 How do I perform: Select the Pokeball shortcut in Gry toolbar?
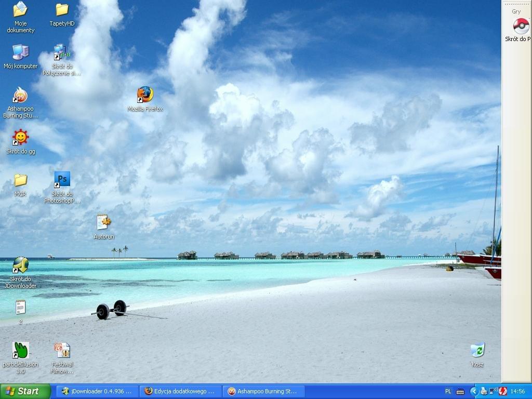[x=521, y=26]
